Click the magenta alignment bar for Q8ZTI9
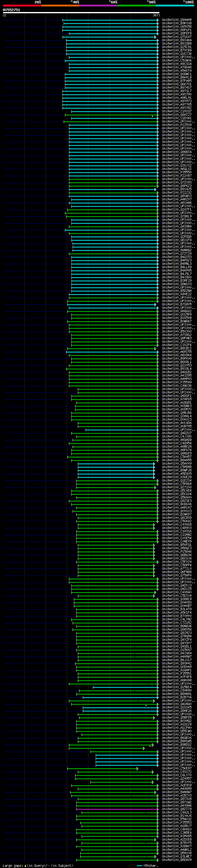The height and width of the screenshot is (868, 197). coord(118,809)
